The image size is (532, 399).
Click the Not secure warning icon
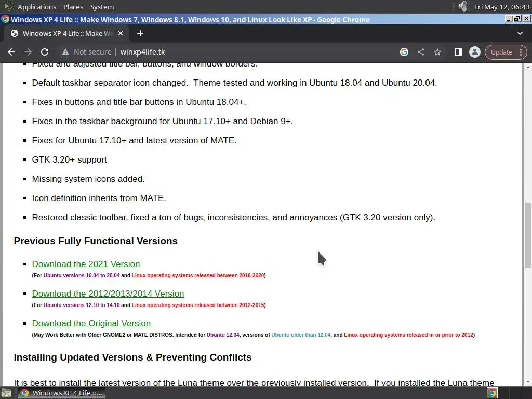coord(65,52)
